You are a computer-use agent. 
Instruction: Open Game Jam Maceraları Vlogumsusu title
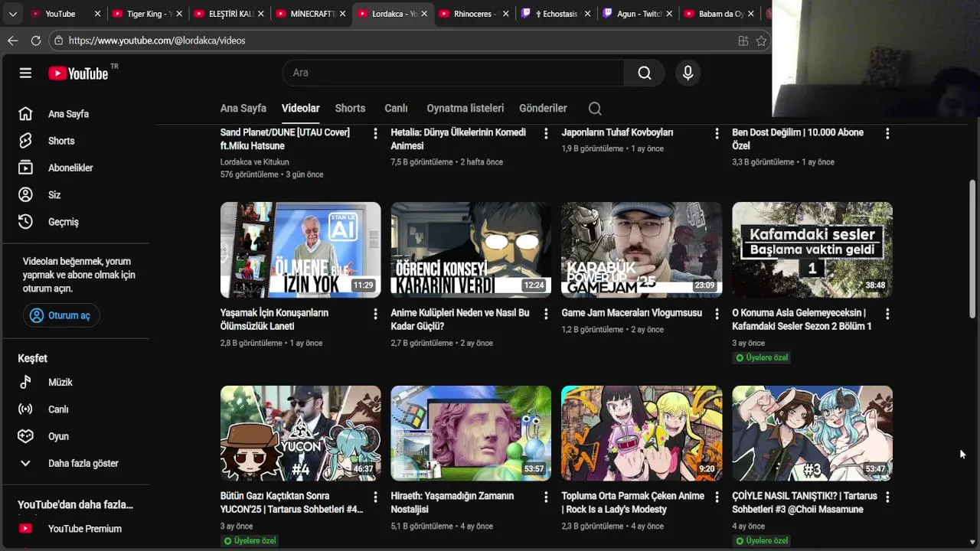point(632,313)
